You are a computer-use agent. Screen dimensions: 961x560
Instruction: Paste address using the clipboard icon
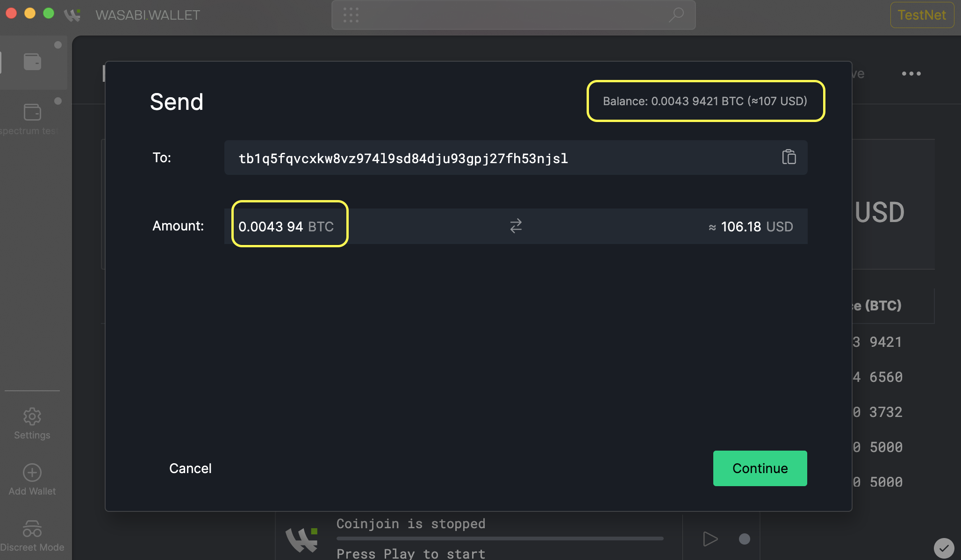[789, 157]
